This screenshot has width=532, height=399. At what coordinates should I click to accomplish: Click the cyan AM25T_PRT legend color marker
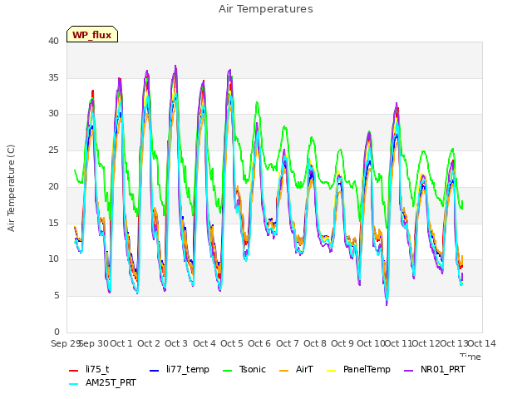point(74,384)
